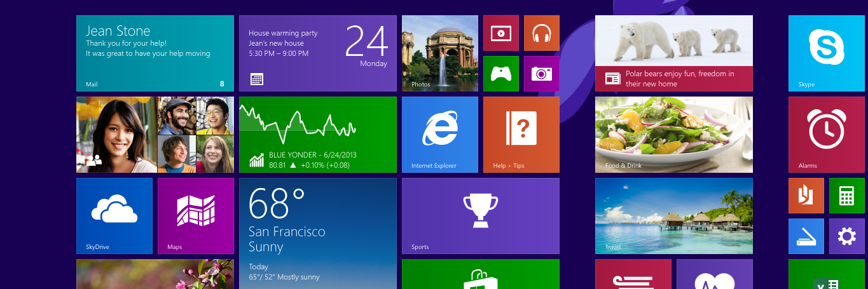The height and width of the screenshot is (289, 868).
Task: Open the Food & Drink tile
Action: [674, 135]
